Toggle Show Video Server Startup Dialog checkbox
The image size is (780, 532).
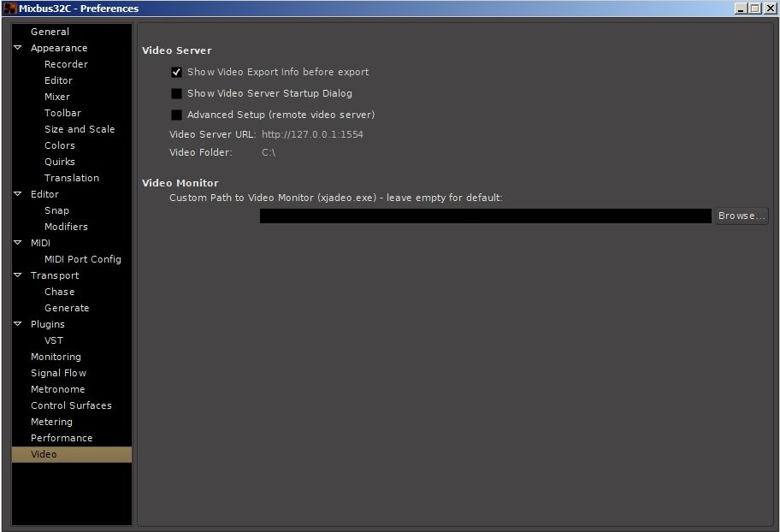tap(176, 93)
